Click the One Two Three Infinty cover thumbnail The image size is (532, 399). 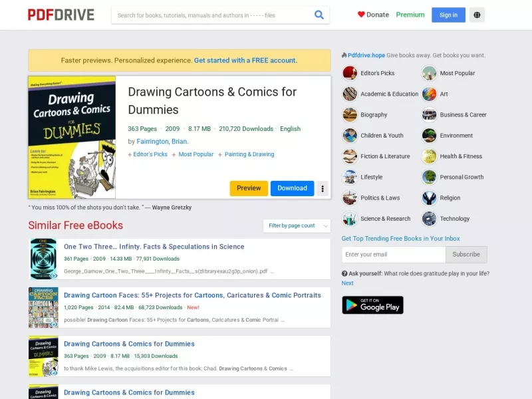43,259
